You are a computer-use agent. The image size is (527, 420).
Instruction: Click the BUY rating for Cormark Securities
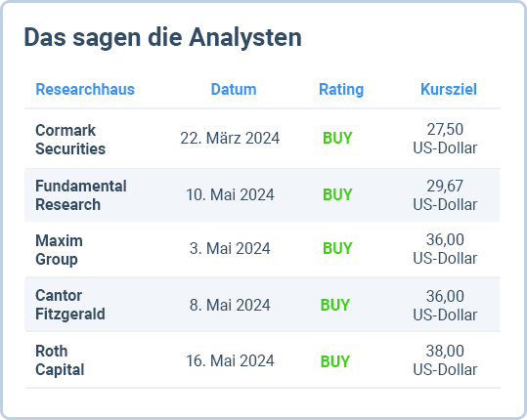[x=337, y=138]
